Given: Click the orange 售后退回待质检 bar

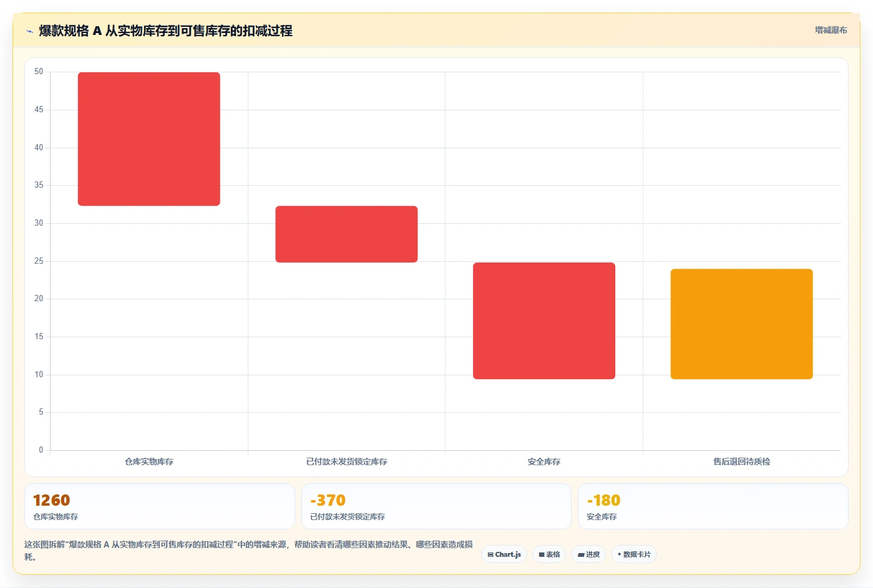Looking at the screenshot, I should (x=741, y=324).
